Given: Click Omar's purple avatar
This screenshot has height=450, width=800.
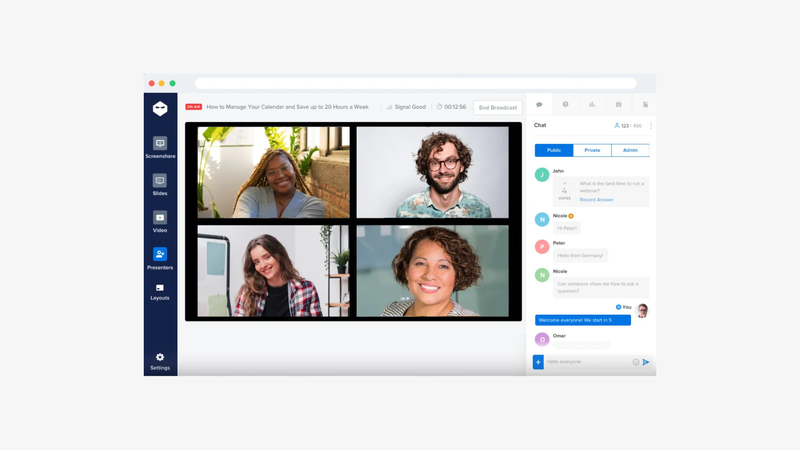Looking at the screenshot, I should 542,339.
